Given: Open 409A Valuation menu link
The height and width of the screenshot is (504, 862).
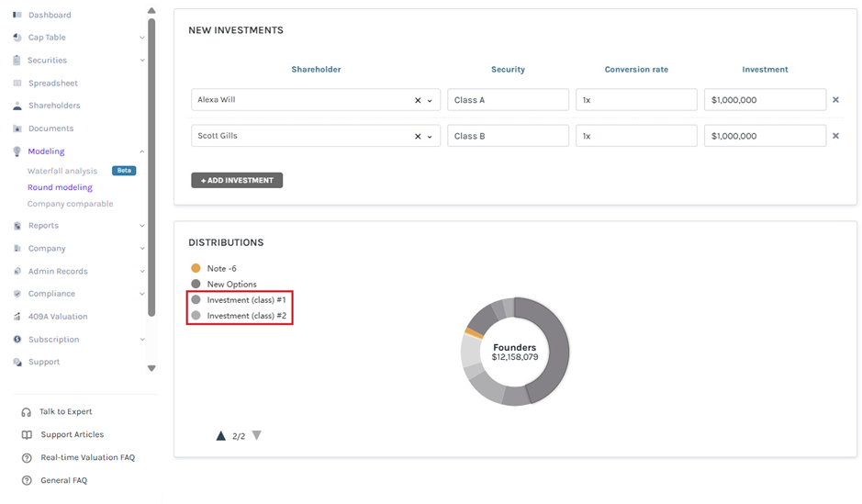Looking at the screenshot, I should 58,317.
